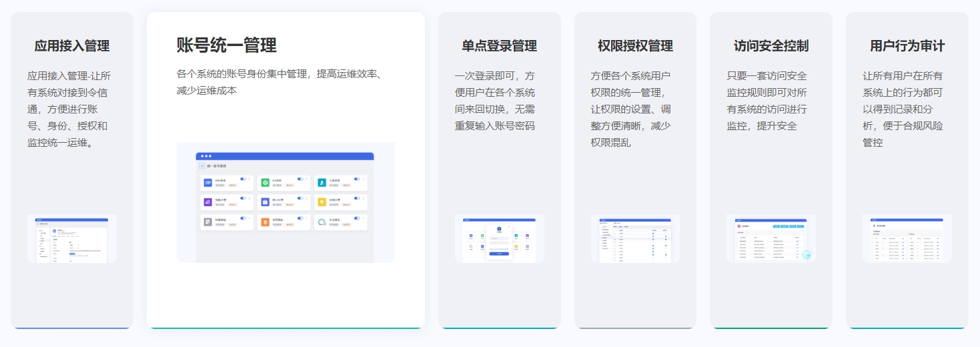Toggle the switch on the orange layers card
Screen dimensions: 980x347
[300, 218]
